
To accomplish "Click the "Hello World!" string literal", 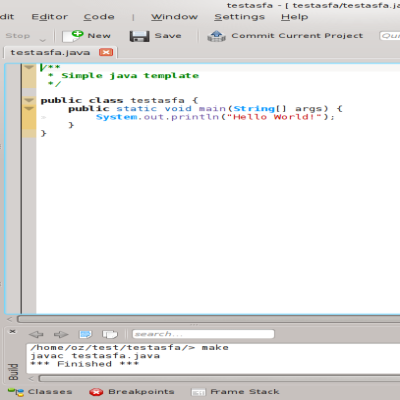I will pos(275,117).
